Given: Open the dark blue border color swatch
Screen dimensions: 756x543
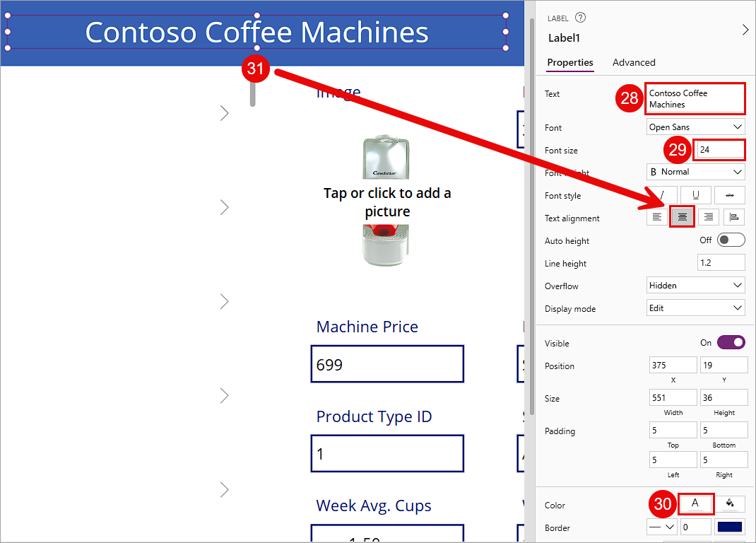Looking at the screenshot, I should [x=729, y=527].
